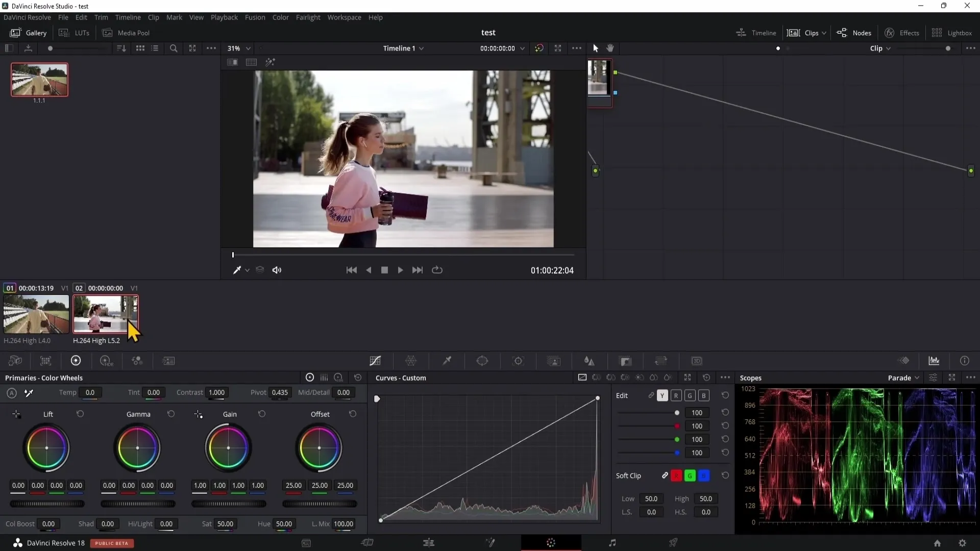Viewport: 980px width, 551px height.
Task: Open the Clip node mode dropdown
Action: pyautogui.click(x=880, y=48)
